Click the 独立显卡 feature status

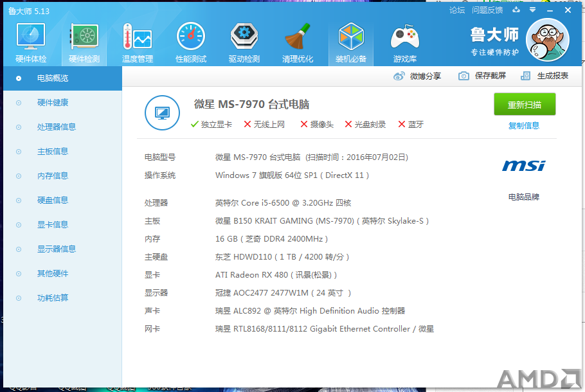click(x=211, y=124)
